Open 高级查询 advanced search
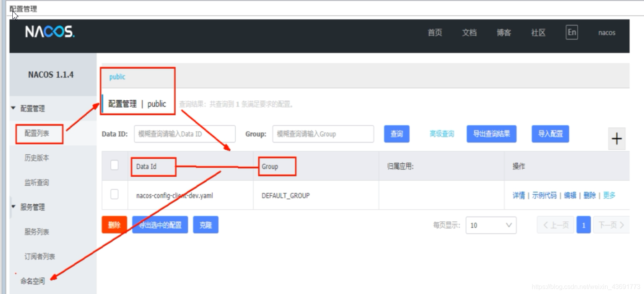This screenshot has width=644, height=294. pos(442,134)
